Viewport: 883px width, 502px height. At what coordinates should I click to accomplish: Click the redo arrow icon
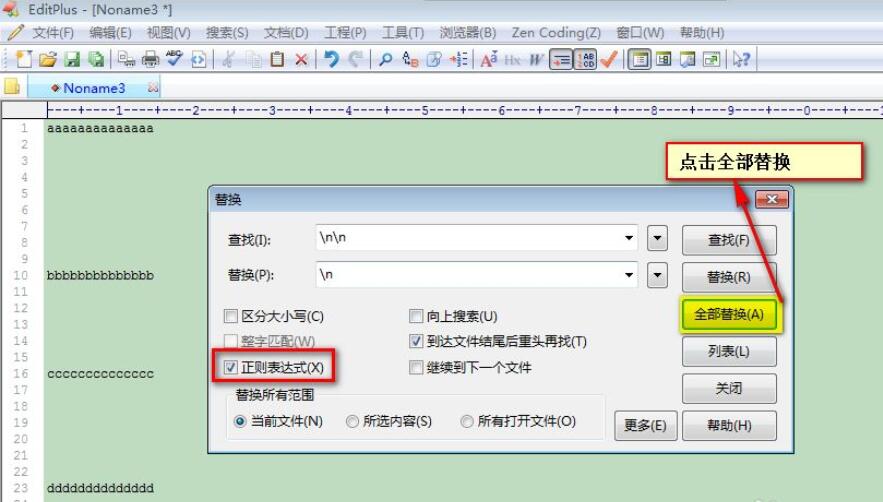pos(355,59)
